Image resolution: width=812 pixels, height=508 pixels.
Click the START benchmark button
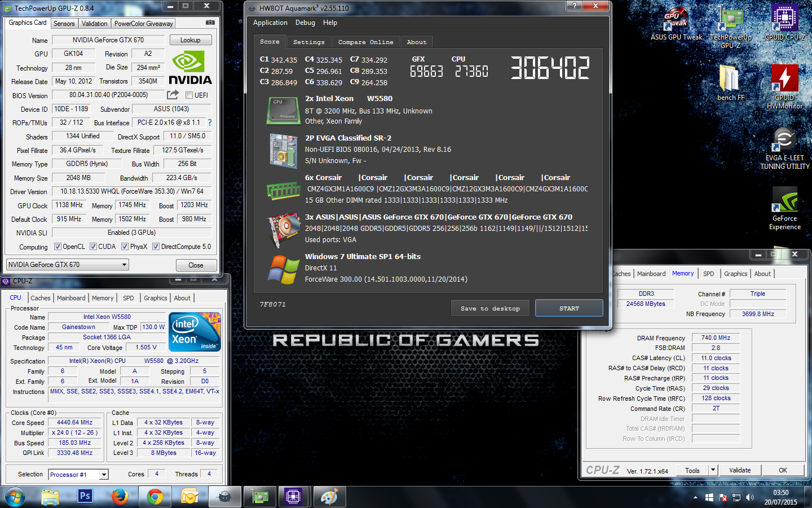click(x=569, y=308)
